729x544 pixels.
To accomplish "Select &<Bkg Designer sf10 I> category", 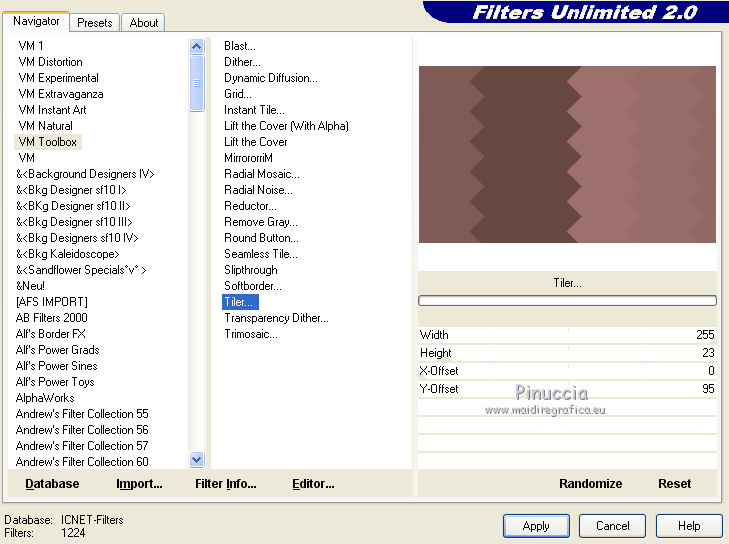I will [71, 190].
